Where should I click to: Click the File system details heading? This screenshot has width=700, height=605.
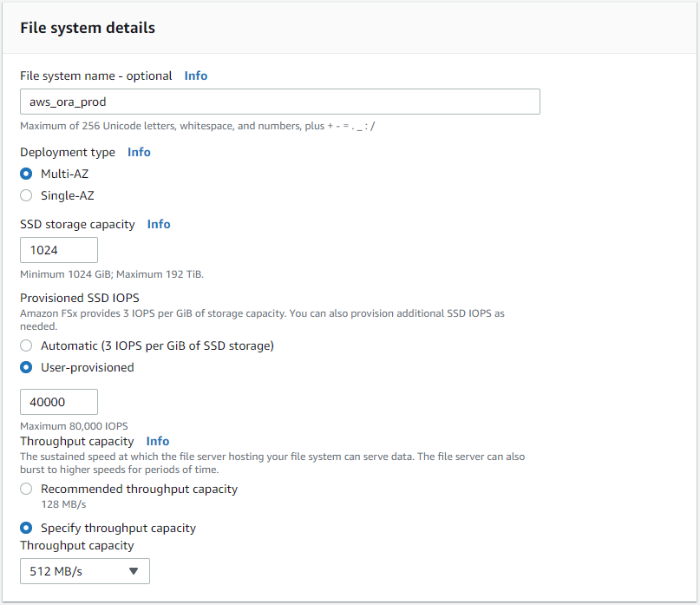88,28
